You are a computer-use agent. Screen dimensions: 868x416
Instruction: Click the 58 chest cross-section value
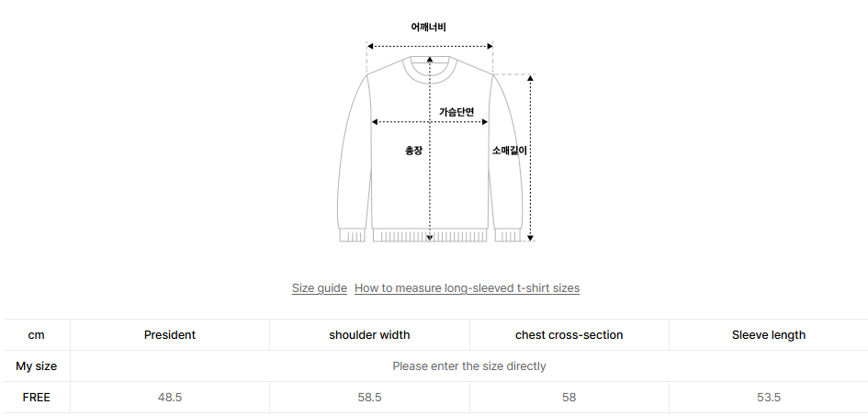(x=569, y=398)
